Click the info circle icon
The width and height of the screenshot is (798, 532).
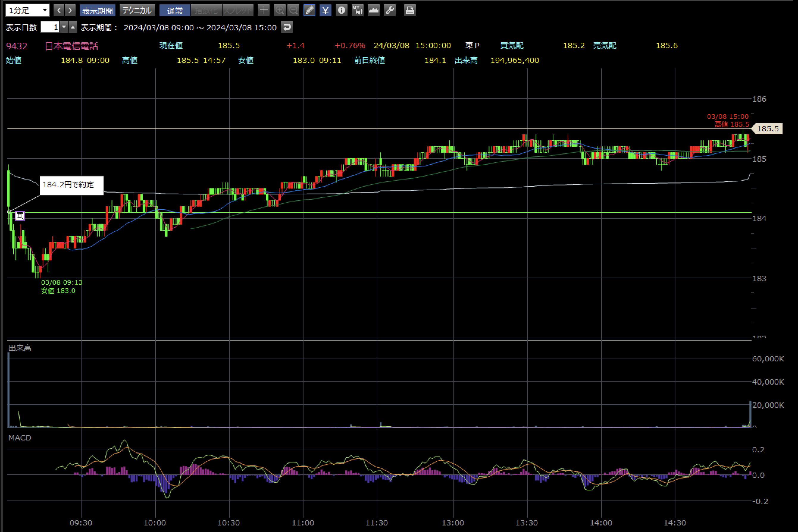click(x=341, y=10)
